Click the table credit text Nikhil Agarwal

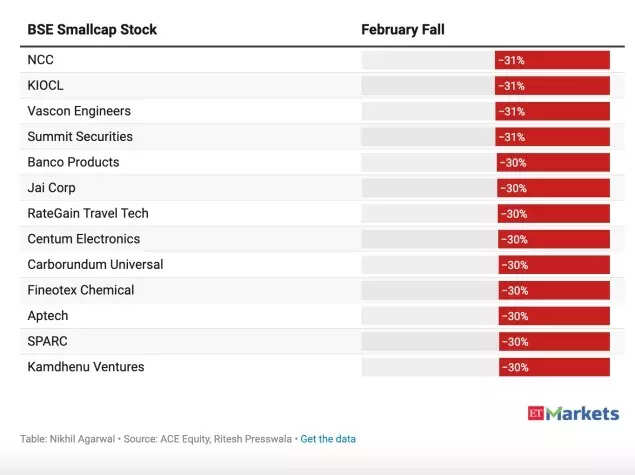point(82,439)
